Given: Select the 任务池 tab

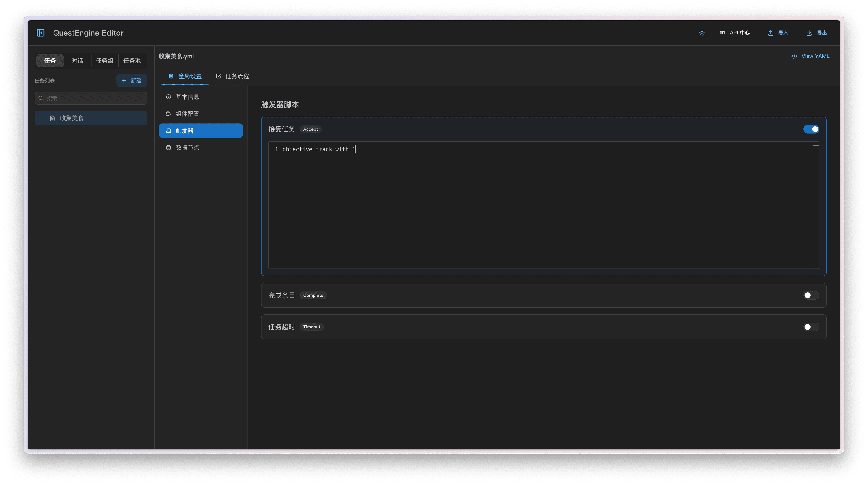Looking at the screenshot, I should point(132,61).
